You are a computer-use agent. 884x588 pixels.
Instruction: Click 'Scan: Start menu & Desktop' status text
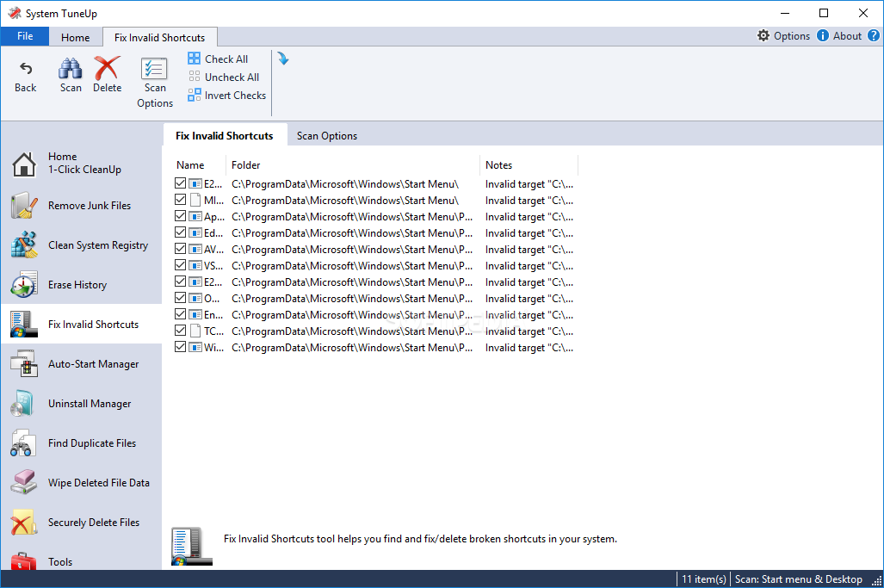(798, 579)
